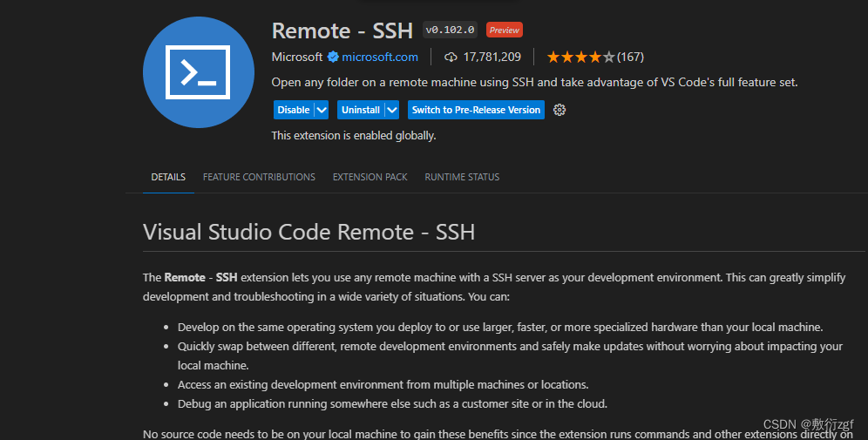The image size is (868, 440).
Task: Click the 'Remote - SSH' extension title
Action: [342, 30]
